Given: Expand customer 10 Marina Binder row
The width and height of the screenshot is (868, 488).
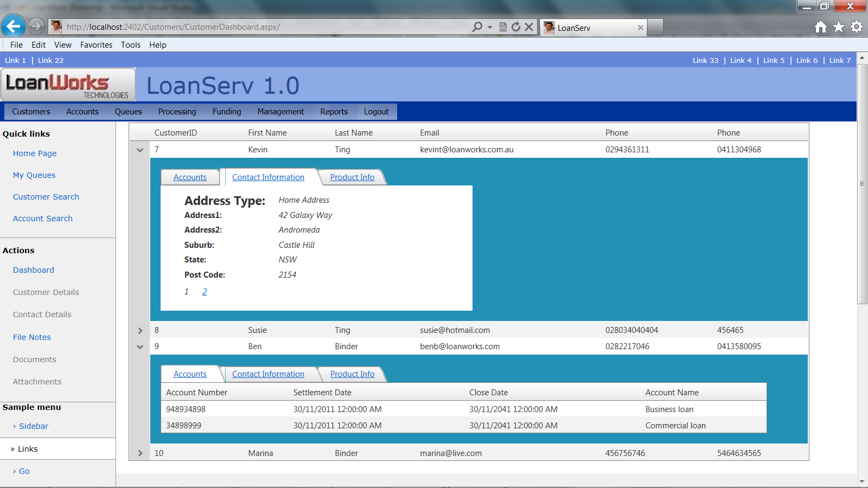Looking at the screenshot, I should point(140,453).
